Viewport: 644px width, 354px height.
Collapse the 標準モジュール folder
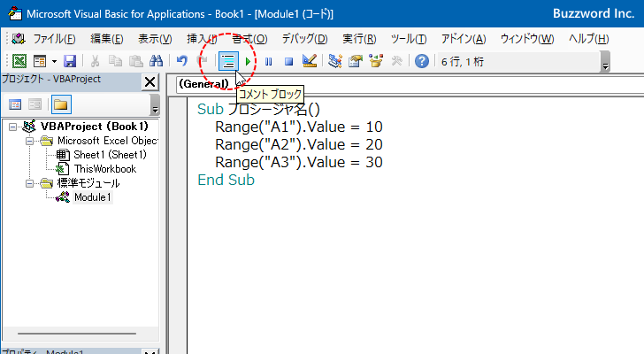pos(29,183)
